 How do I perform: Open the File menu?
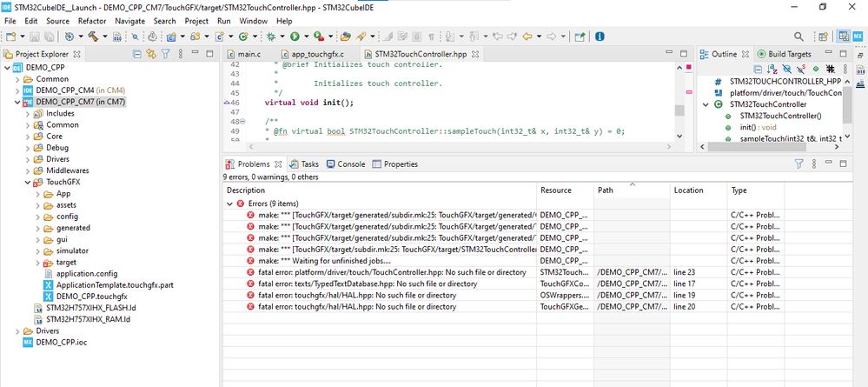(x=10, y=21)
